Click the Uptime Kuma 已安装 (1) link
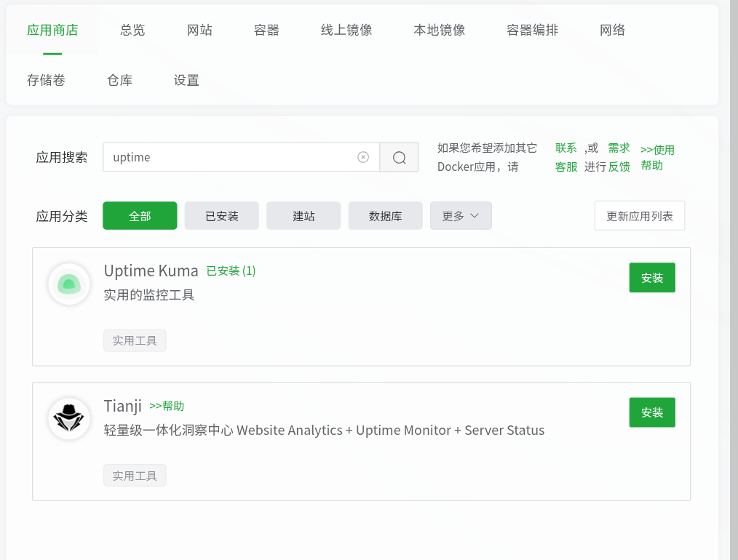 [x=231, y=271]
